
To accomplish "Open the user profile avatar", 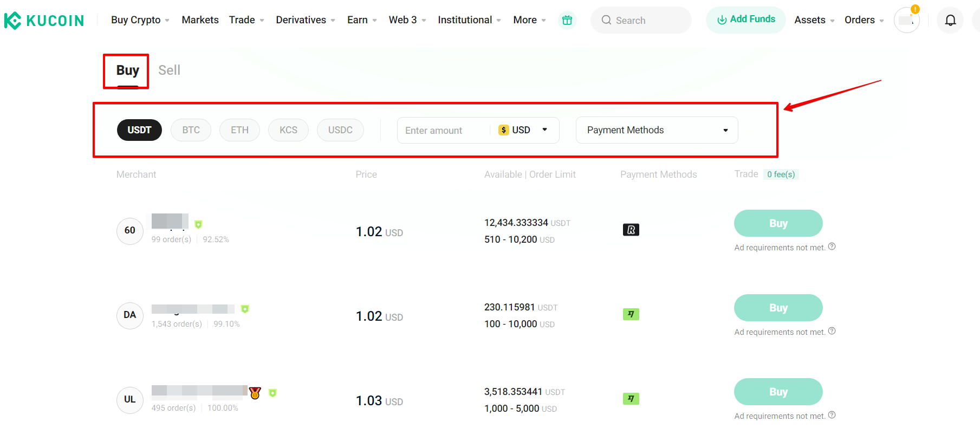I will tap(906, 20).
